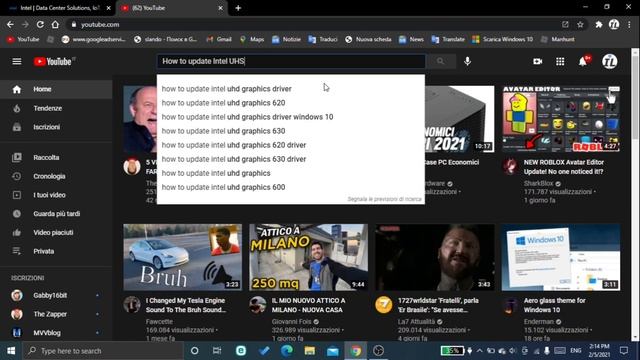This screenshot has height=360, width=640.
Task: Open the YouTube account avatar menu
Action: pos(610,62)
